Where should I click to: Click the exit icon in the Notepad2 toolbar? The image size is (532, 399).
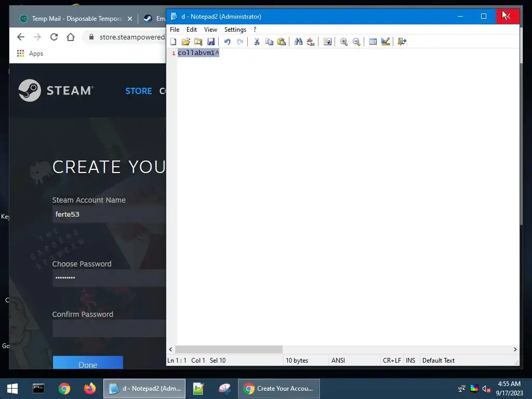402,42
